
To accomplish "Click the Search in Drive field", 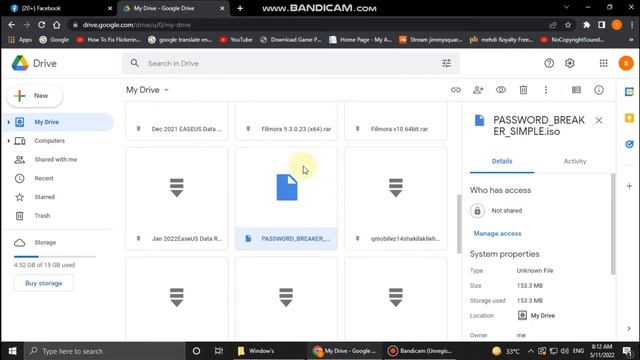I will (291, 63).
